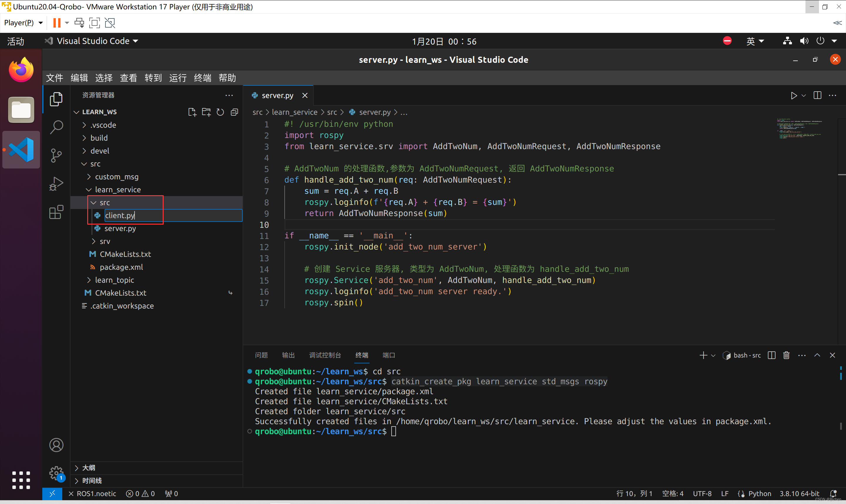This screenshot has width=846, height=504.
Task: Split the terminal panel
Action: pyautogui.click(x=772, y=355)
